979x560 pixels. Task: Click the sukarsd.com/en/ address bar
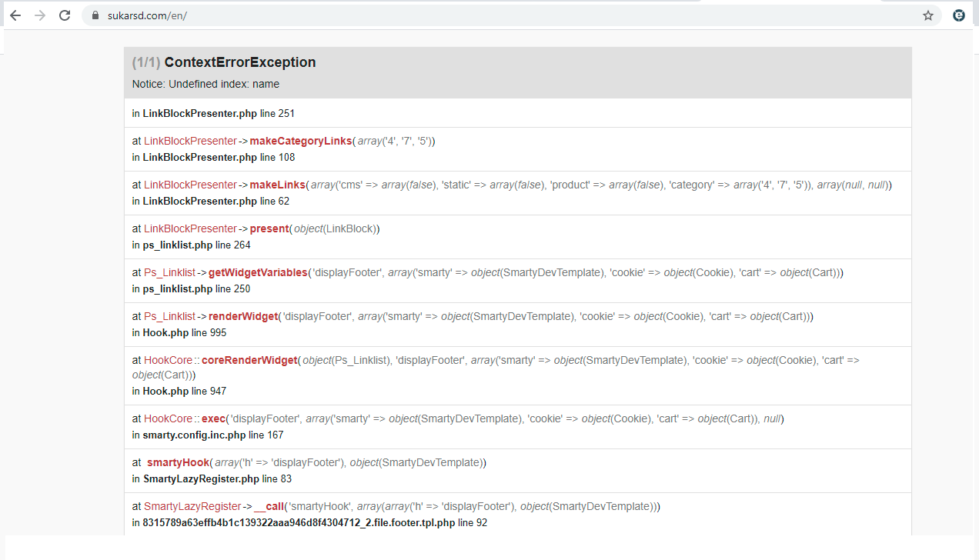(x=508, y=15)
